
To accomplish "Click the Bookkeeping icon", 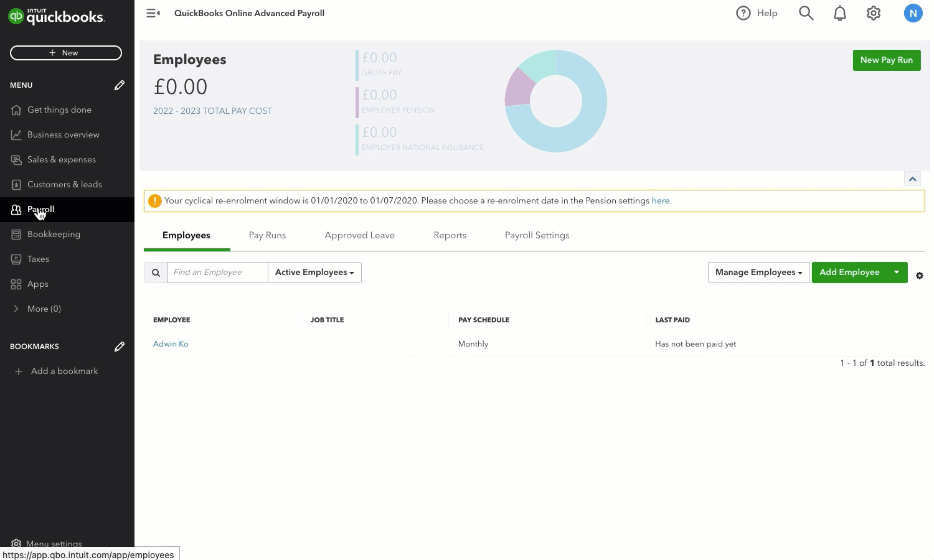I will pos(16,235).
